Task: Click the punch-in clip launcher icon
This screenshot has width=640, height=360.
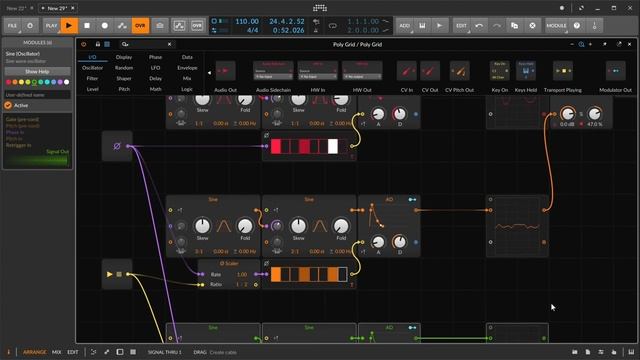Action: [x=160, y=25]
